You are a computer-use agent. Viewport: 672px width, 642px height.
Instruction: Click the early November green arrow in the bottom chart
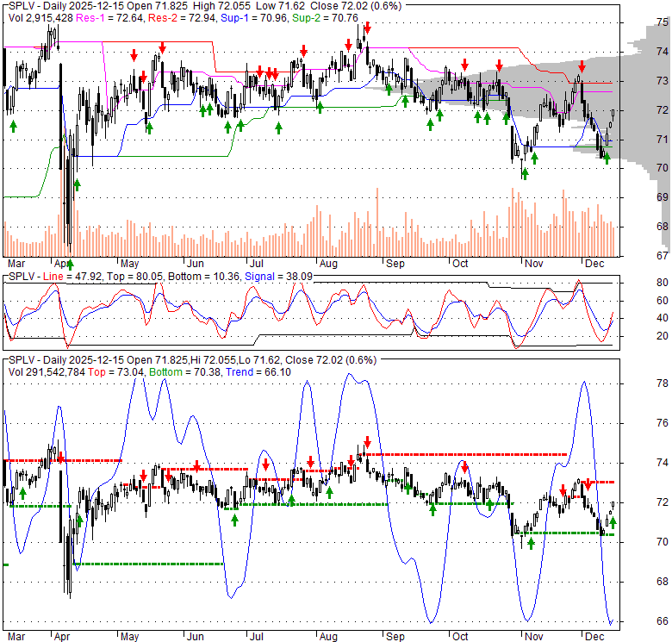click(531, 544)
